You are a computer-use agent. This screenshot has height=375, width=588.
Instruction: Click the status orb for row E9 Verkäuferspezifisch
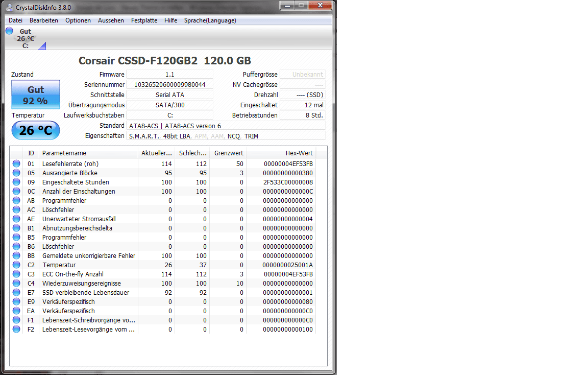pyautogui.click(x=16, y=301)
